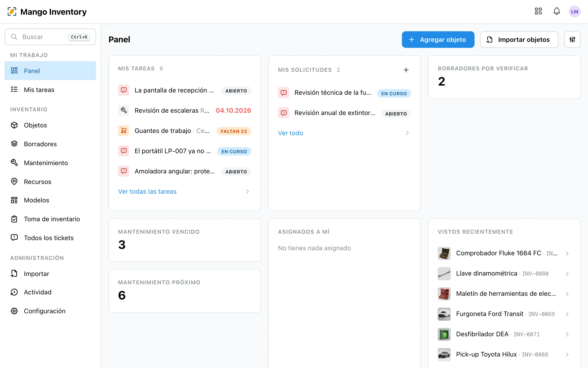Click chevron next to Ver todo
Viewport: 588px width, 368px height.
(407, 133)
